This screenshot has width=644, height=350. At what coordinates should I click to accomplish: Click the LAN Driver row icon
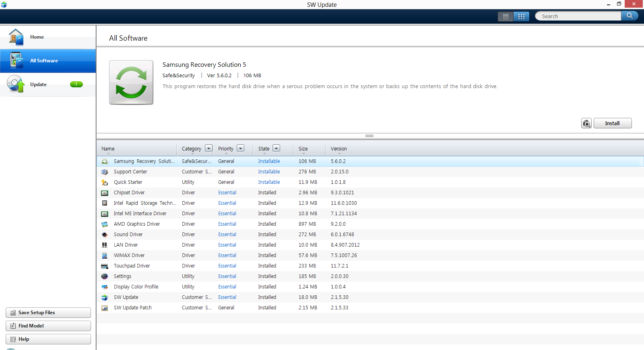coord(105,245)
